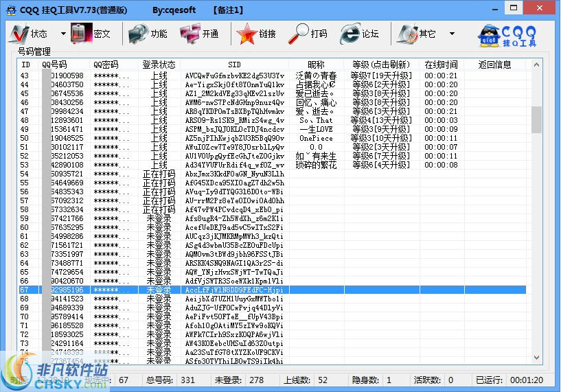Click the CQQ 挂Q工具 penguin logo
561x392 pixels.
[507, 36]
